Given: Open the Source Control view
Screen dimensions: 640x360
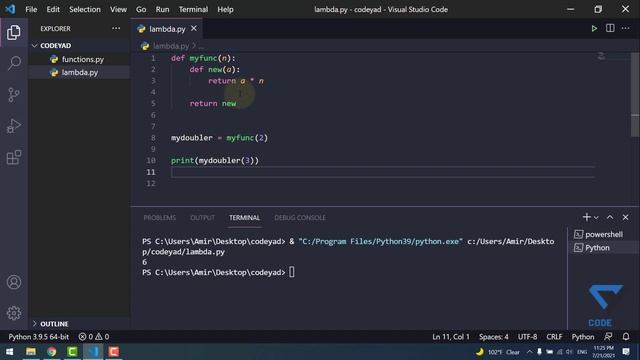Looking at the screenshot, I should coord(14,95).
